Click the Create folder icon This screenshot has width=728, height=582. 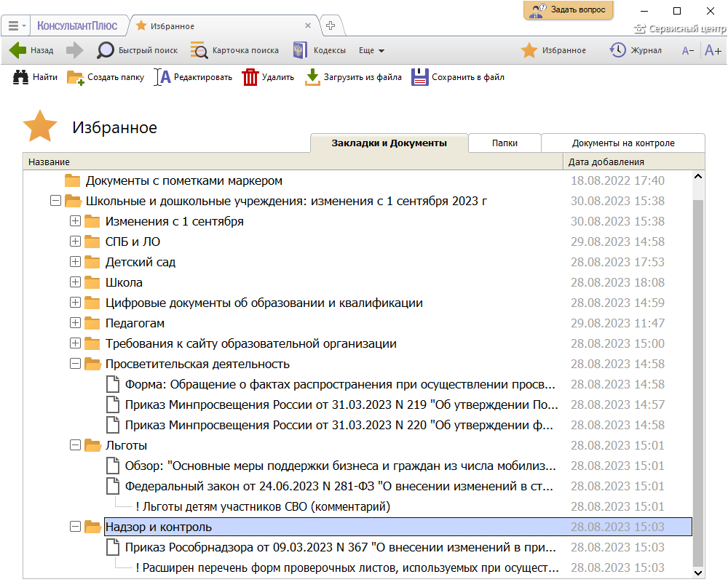point(75,78)
